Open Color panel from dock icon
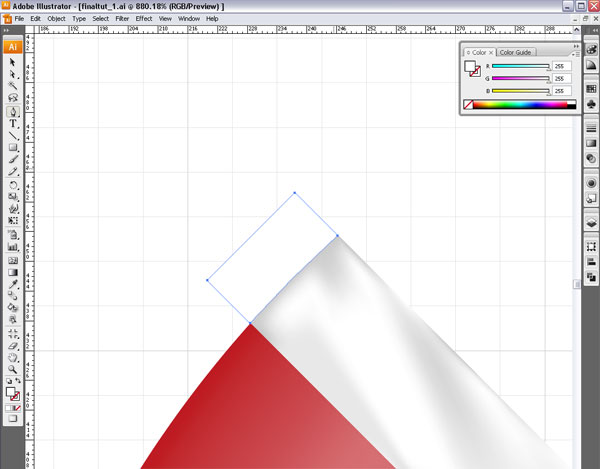 tap(591, 50)
